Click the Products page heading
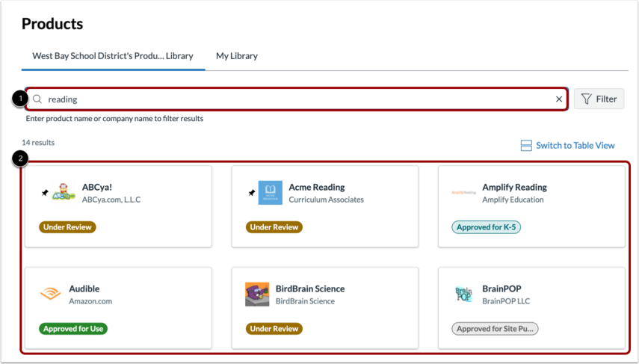 pyautogui.click(x=52, y=24)
